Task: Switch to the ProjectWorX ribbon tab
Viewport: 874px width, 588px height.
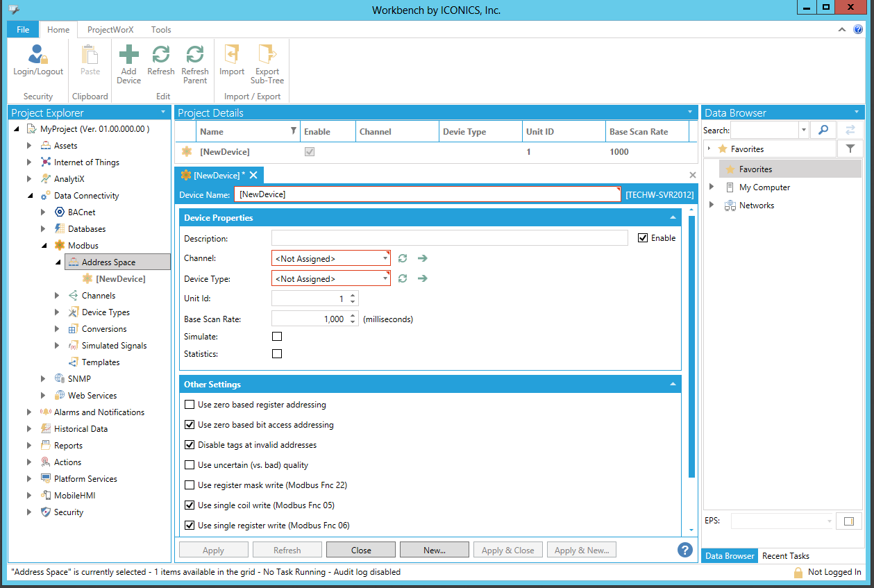Action: click(110, 30)
